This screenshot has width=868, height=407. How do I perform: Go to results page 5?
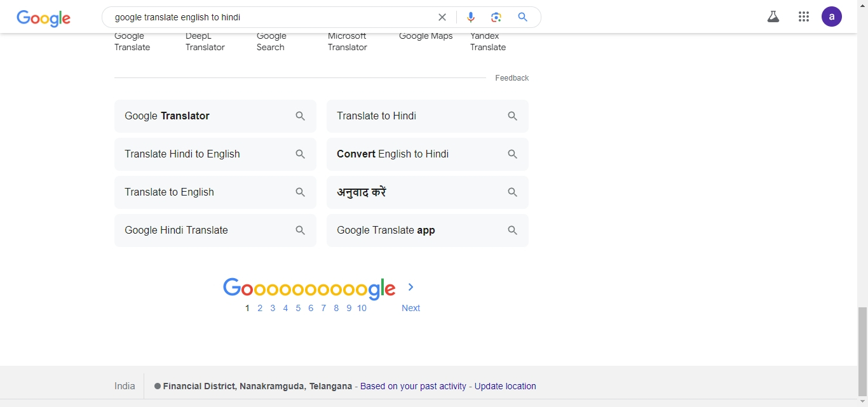[298, 308]
